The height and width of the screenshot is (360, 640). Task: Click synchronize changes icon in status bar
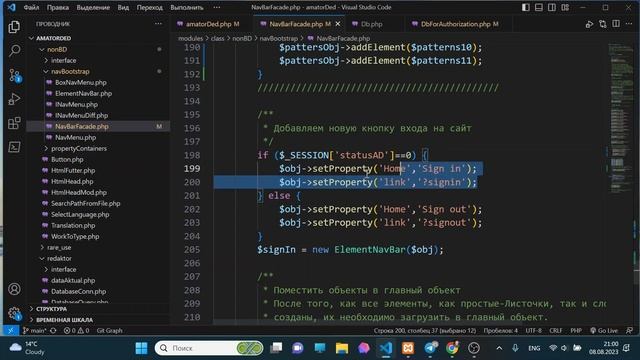[x=53, y=330]
